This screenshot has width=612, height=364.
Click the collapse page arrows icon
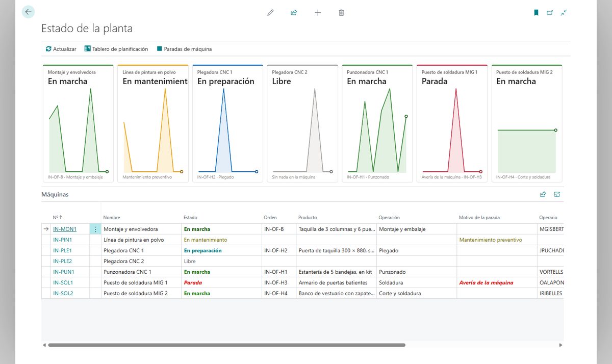tap(564, 13)
